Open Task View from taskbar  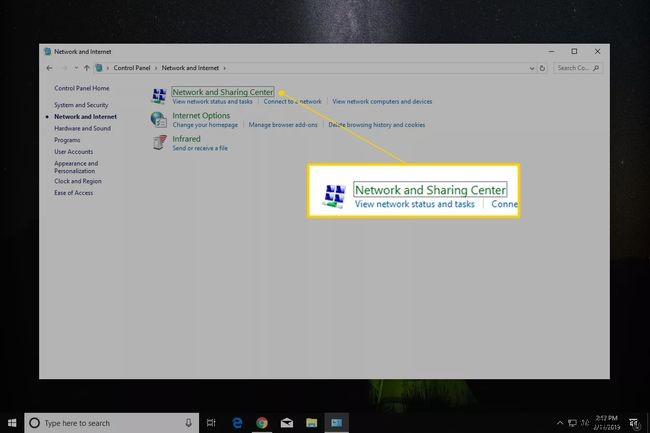tap(211, 423)
